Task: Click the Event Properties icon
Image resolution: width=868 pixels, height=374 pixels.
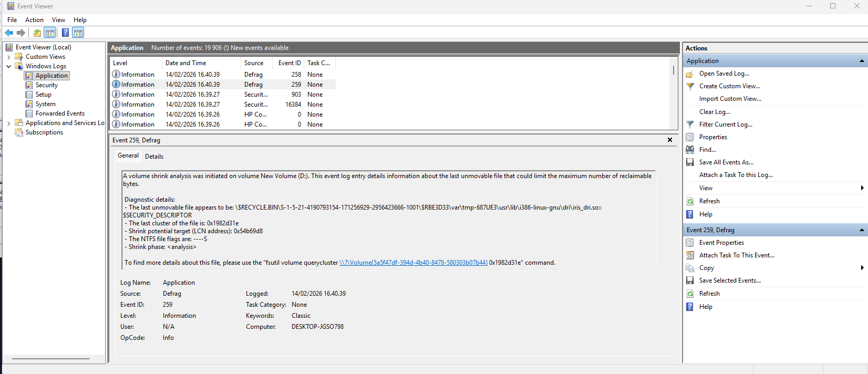Action: coord(690,243)
